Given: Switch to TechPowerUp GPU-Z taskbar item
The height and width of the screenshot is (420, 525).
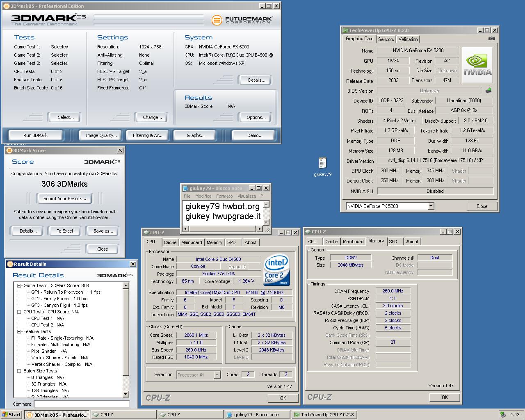Looking at the screenshot, I should click(324, 415).
